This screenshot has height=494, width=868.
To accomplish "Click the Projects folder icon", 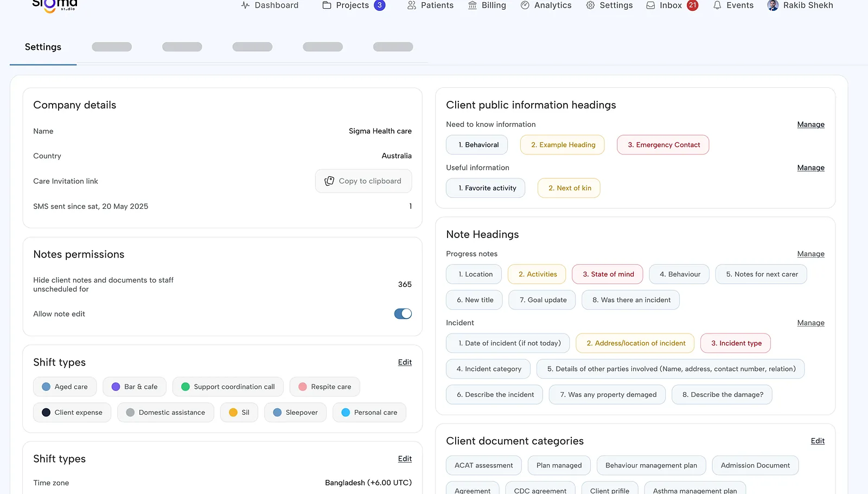I will [327, 5].
